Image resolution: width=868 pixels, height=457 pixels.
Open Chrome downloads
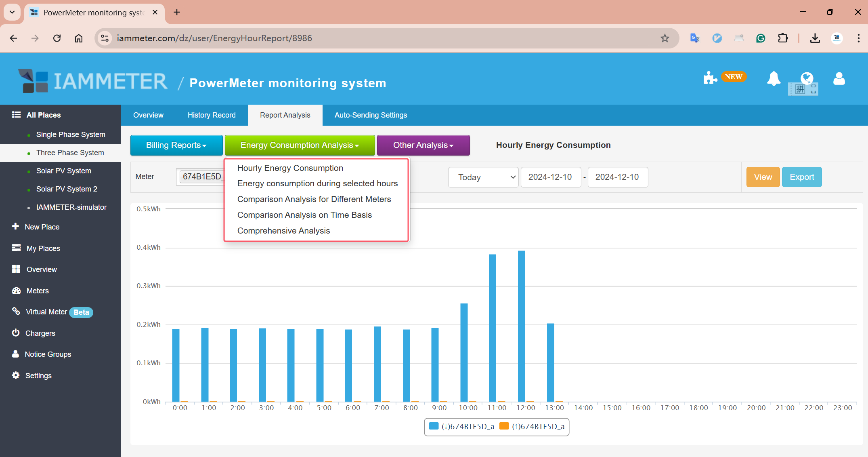815,38
